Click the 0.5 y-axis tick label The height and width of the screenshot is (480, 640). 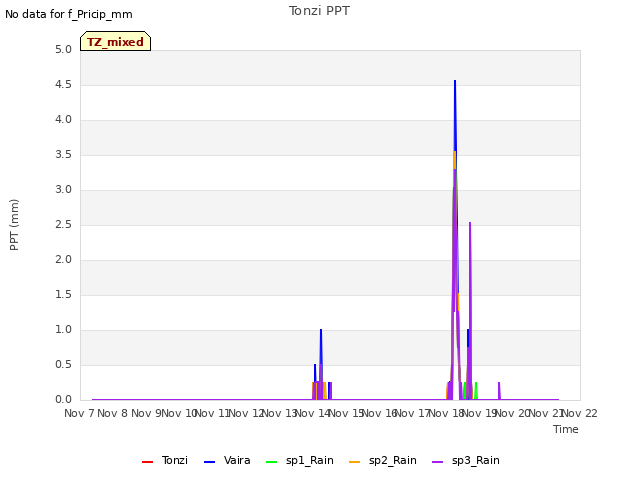(x=64, y=364)
